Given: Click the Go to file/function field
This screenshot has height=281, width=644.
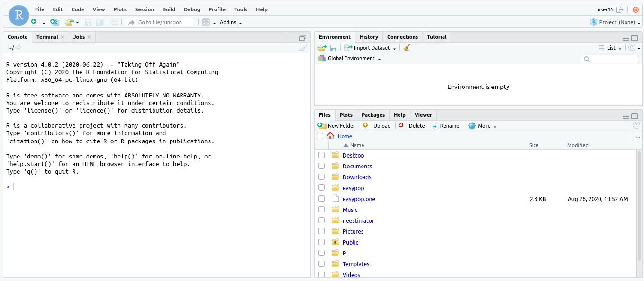Looking at the screenshot, I should pos(160,22).
